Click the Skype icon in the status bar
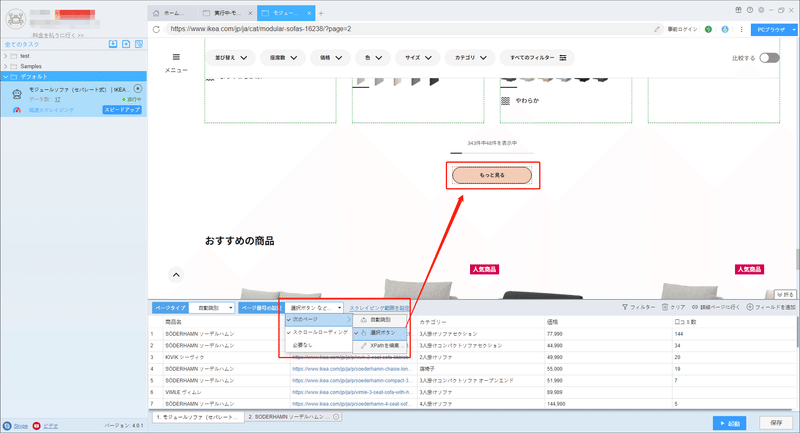The image size is (800, 433). pyautogui.click(x=7, y=425)
